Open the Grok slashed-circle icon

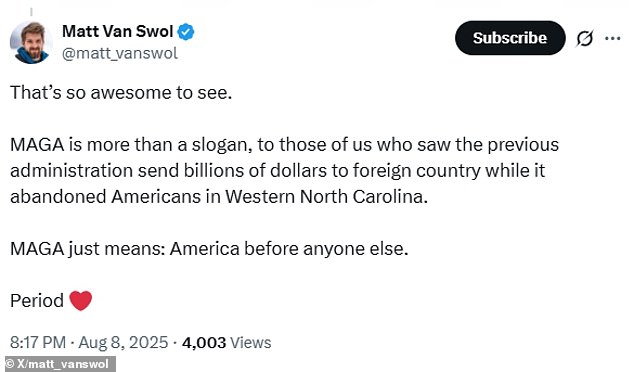(585, 38)
